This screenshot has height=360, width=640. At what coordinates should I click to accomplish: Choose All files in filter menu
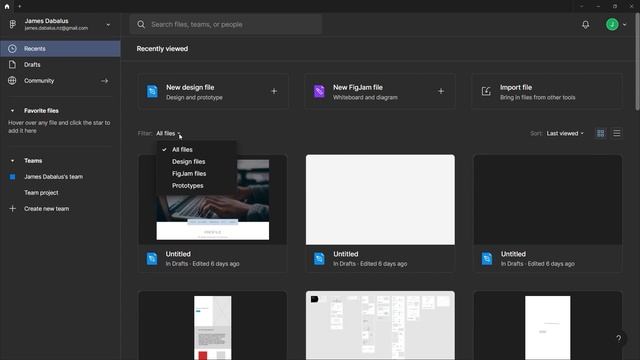[x=196, y=150]
